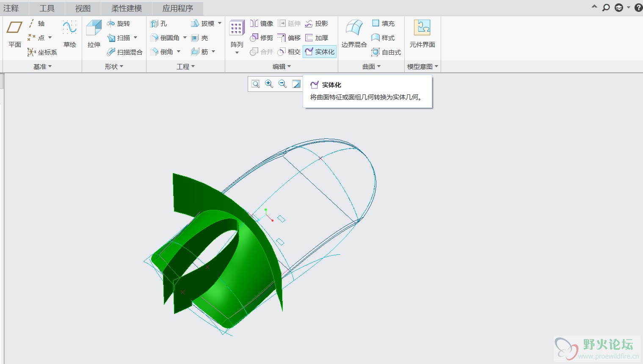The image size is (643, 364).
Task: Create a 坐标系 (coordinate system)
Action: coord(42,52)
